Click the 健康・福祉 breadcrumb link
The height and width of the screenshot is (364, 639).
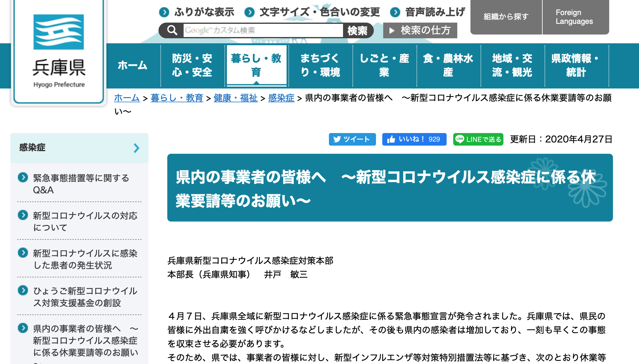(235, 98)
